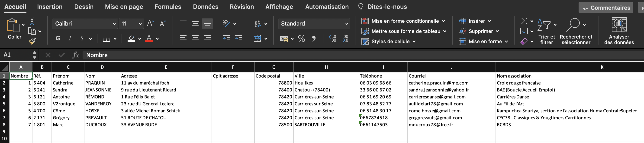Open the Commentaires button
Image resolution: width=644 pixels, height=143 pixels.
[x=606, y=7]
